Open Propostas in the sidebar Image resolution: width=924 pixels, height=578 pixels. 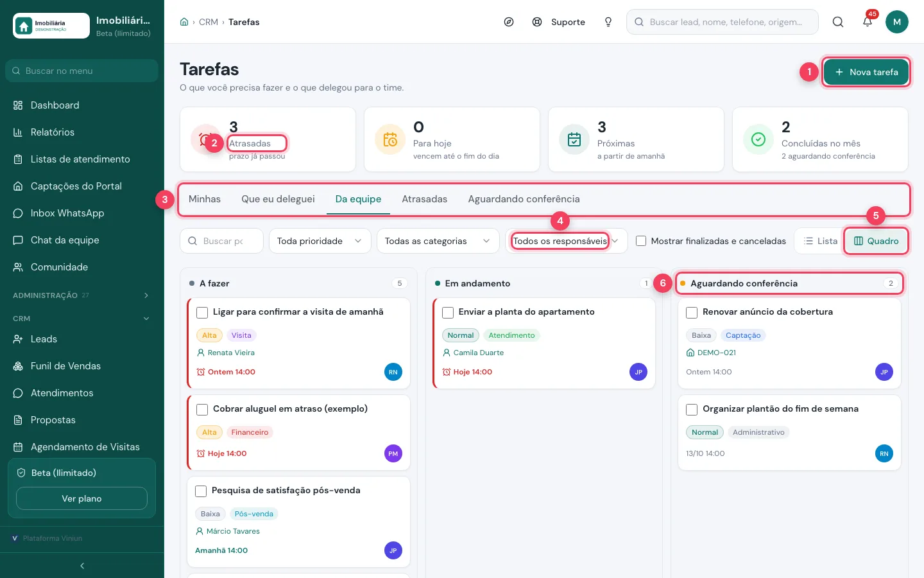click(82, 420)
